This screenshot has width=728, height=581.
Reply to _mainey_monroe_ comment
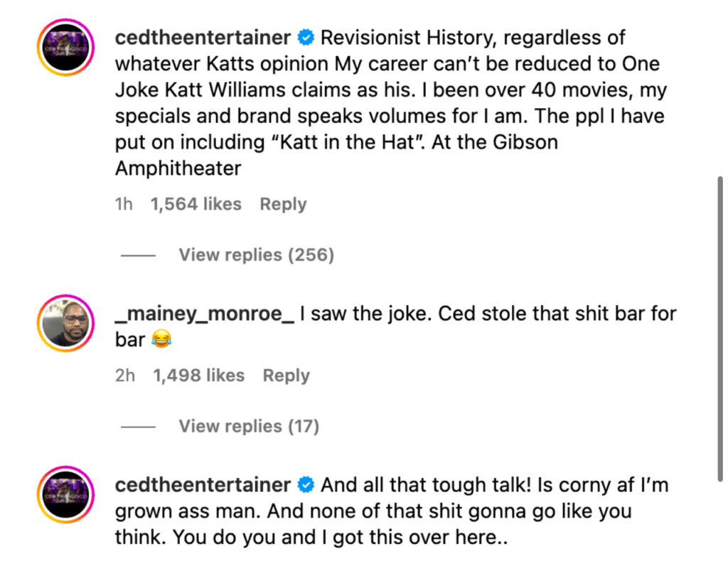286,375
